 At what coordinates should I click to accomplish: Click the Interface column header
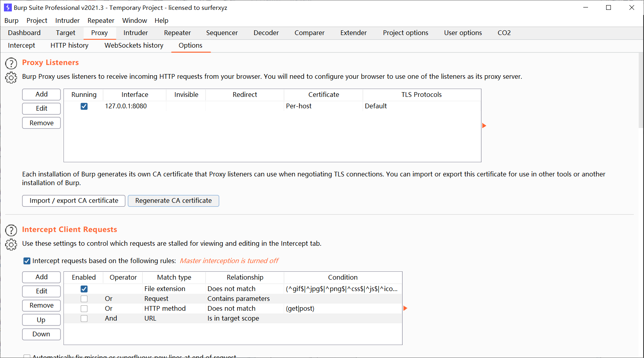(134, 95)
